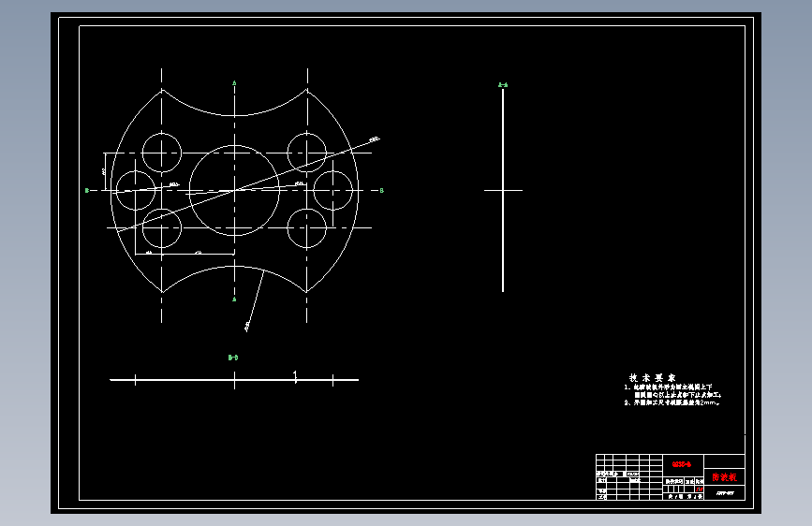Image resolution: width=812 pixels, height=526 pixels.
Task: Click the number 1 on B-B section
Action: [295, 376]
